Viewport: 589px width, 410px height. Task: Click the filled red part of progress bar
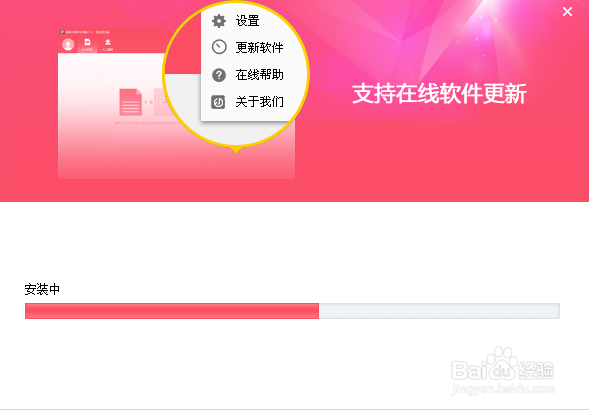[172, 311]
